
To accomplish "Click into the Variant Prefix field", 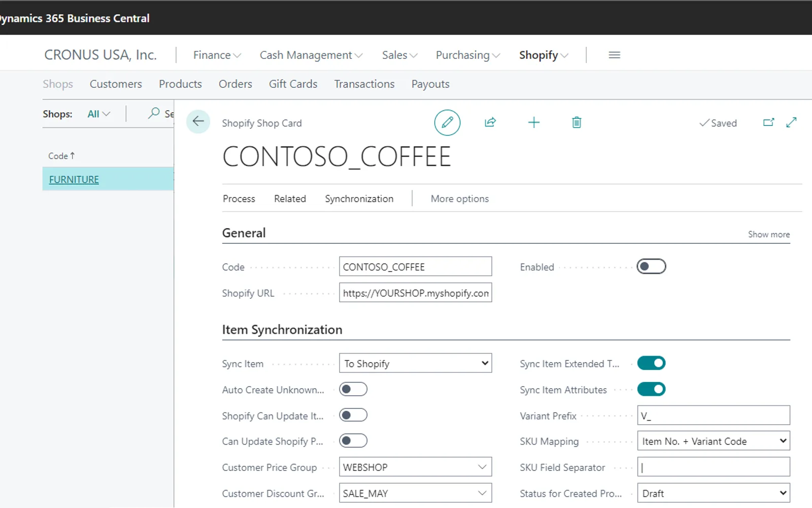I will click(714, 416).
